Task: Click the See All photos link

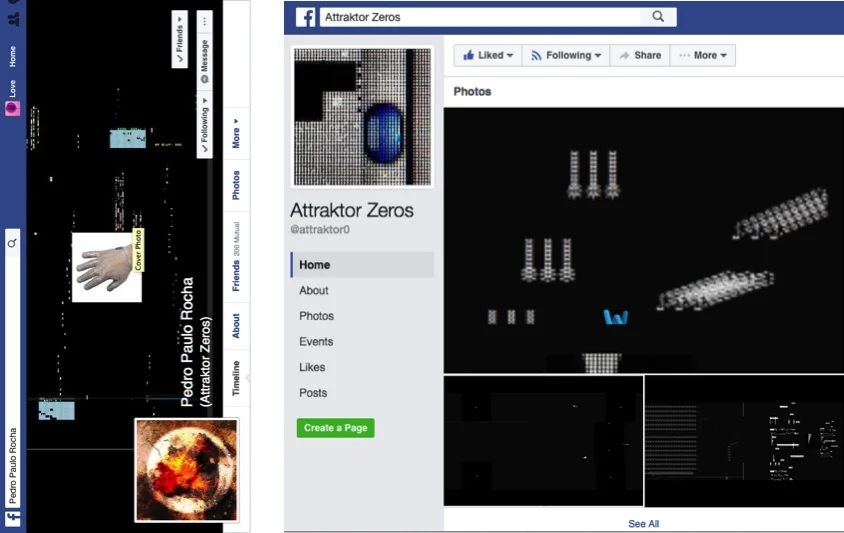Action: 643,524
